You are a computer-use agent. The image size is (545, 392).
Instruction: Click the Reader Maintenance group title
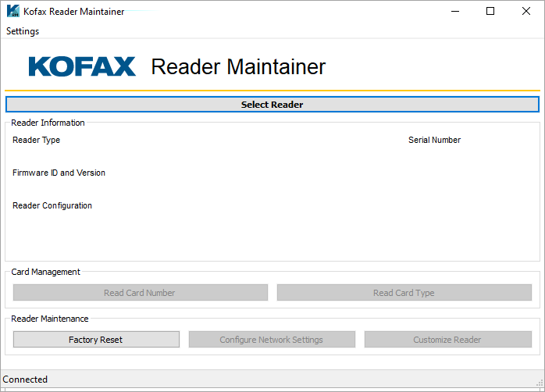[x=50, y=319]
